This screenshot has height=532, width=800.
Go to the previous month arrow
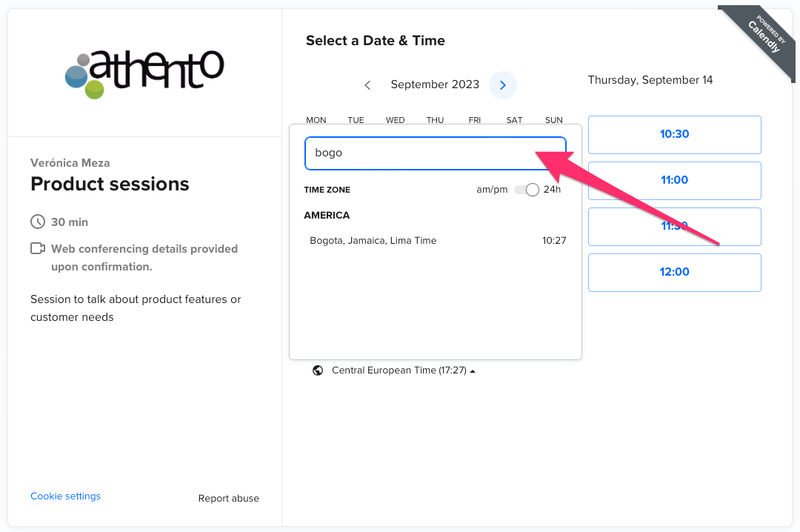point(367,85)
